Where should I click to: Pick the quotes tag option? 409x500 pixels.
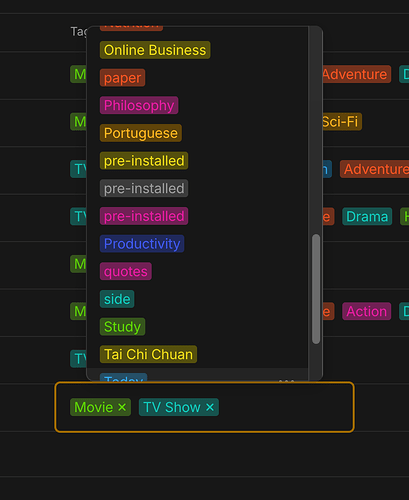(x=126, y=271)
